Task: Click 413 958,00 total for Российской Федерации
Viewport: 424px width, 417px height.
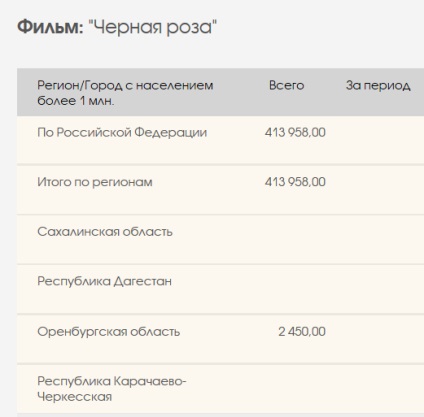Action: tap(295, 132)
